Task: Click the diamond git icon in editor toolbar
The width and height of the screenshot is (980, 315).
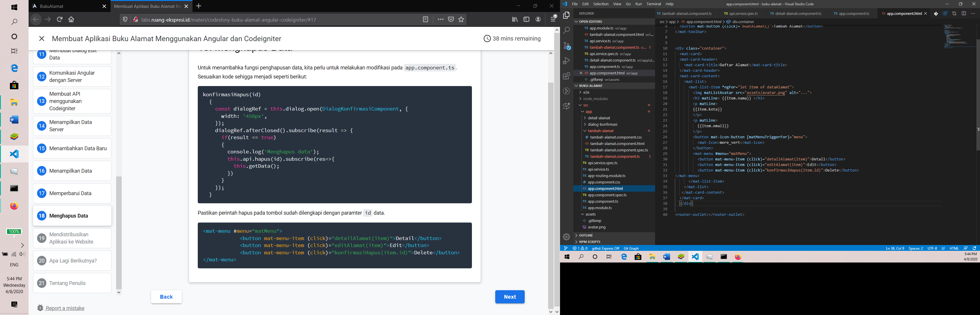Action: tap(936, 14)
